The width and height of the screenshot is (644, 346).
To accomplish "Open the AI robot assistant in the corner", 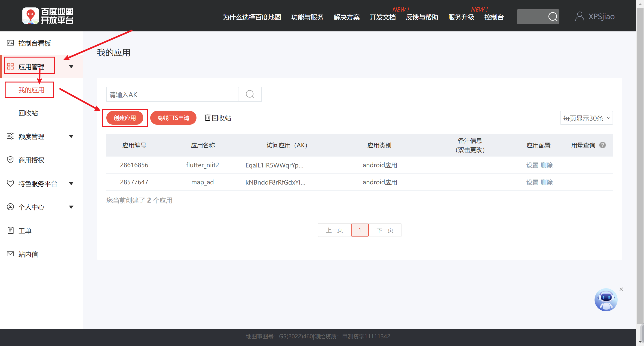I will coord(606,300).
